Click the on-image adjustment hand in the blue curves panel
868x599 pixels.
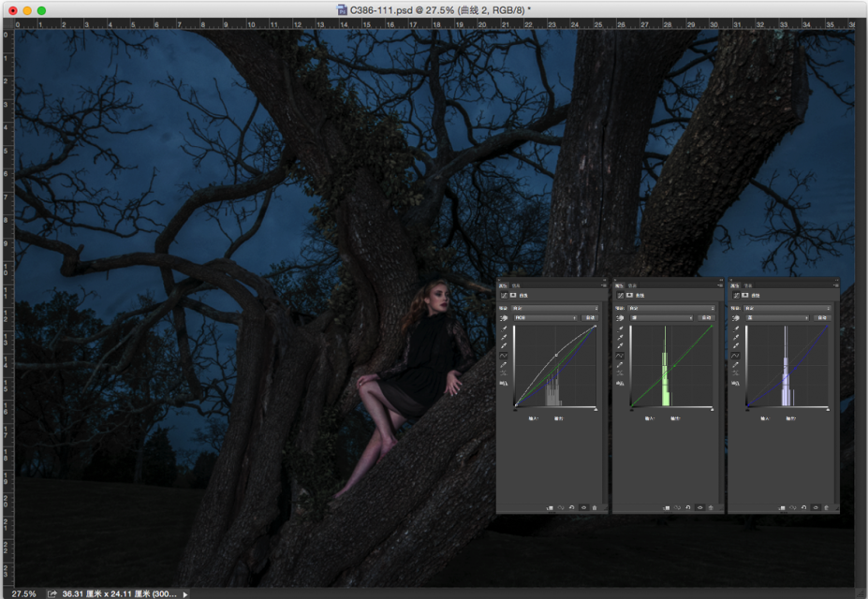click(736, 318)
